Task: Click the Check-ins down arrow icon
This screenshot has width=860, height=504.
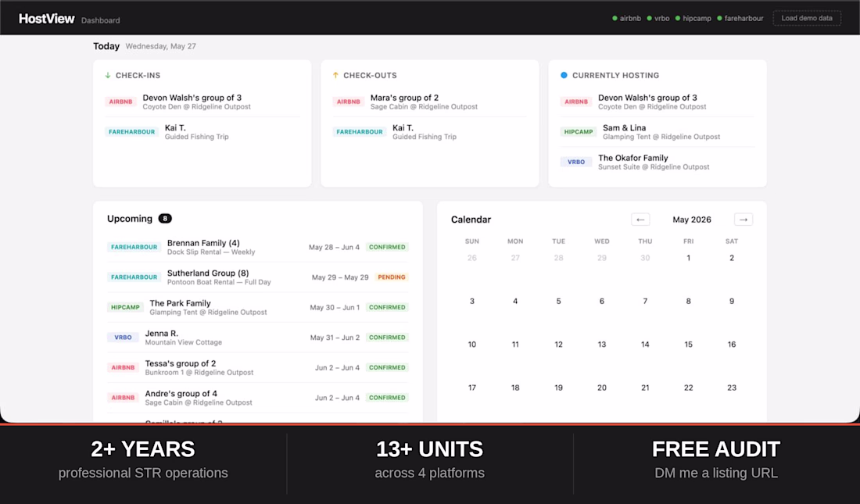Action: (108, 75)
